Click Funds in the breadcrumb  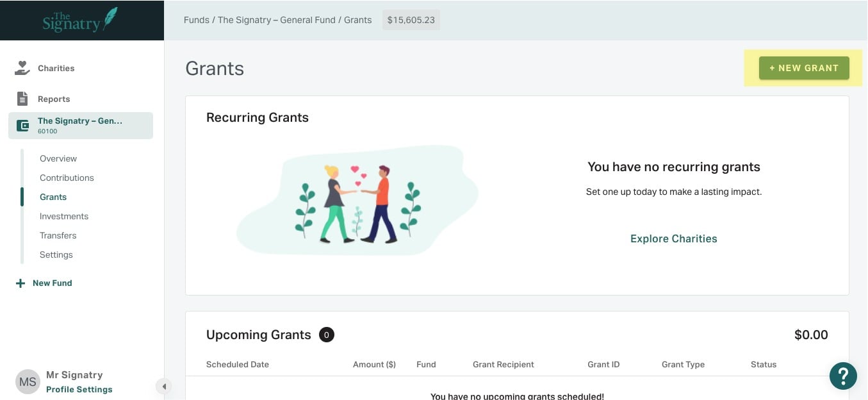[x=197, y=20]
